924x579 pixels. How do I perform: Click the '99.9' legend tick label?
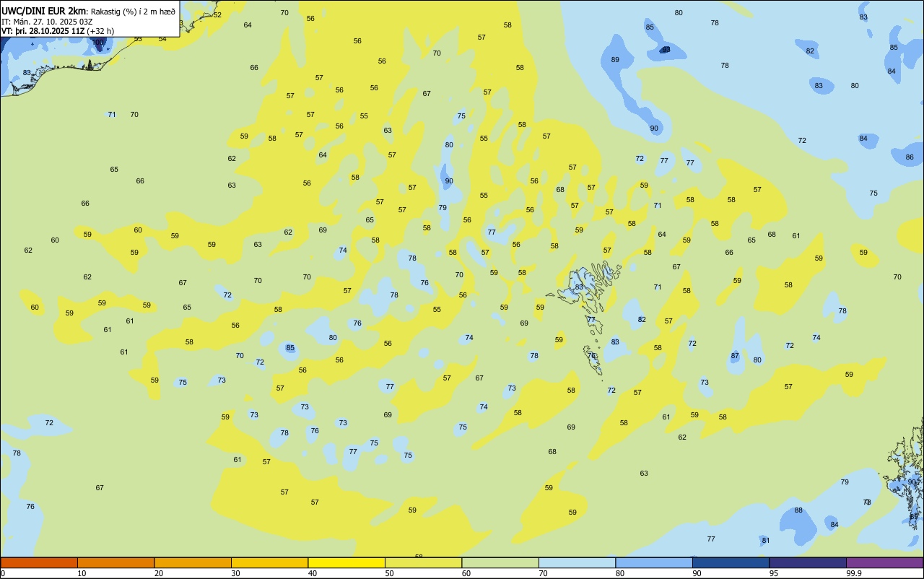pos(854,573)
